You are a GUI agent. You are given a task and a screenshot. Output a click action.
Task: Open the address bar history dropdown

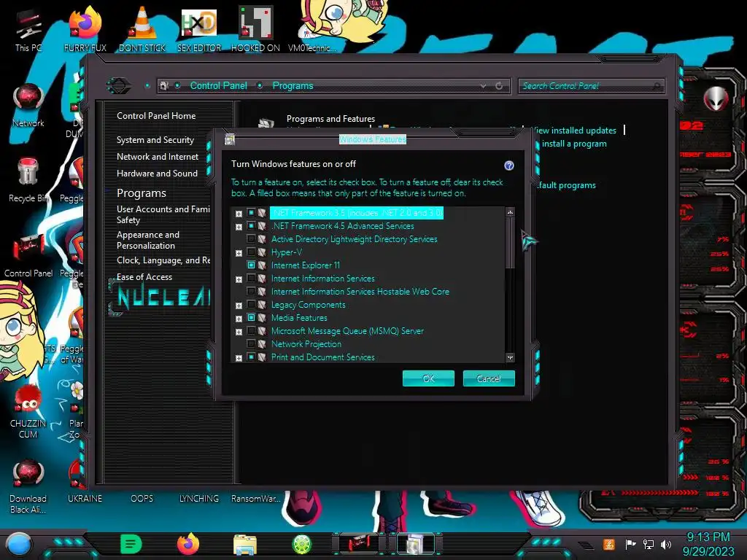(x=483, y=86)
